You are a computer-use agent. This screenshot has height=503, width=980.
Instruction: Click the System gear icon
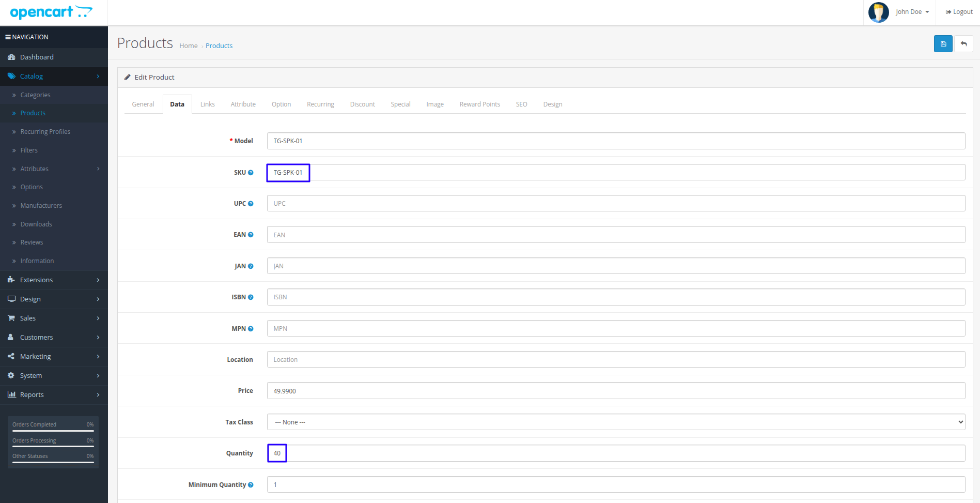pyautogui.click(x=11, y=375)
